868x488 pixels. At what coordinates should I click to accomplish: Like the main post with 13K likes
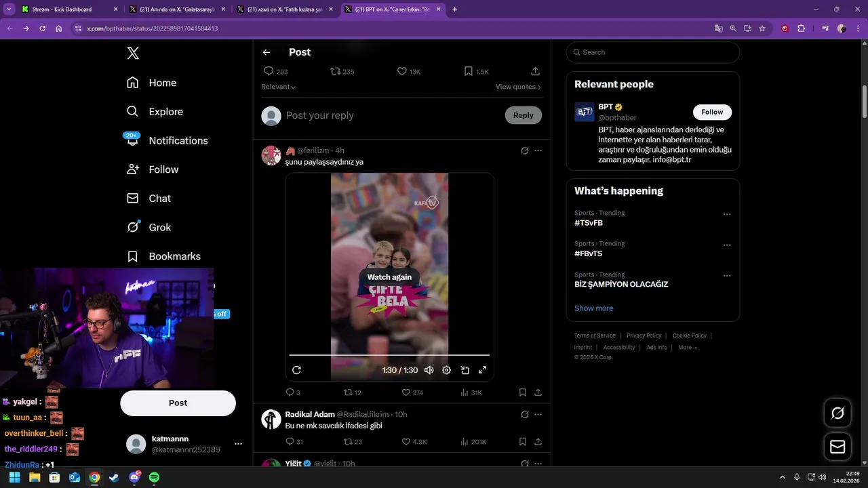408,71
